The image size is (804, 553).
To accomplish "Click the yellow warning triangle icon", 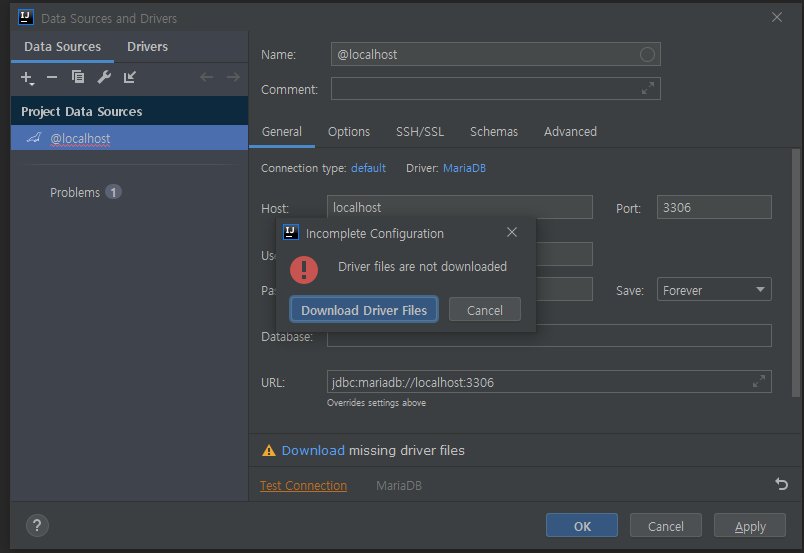I will point(269,450).
